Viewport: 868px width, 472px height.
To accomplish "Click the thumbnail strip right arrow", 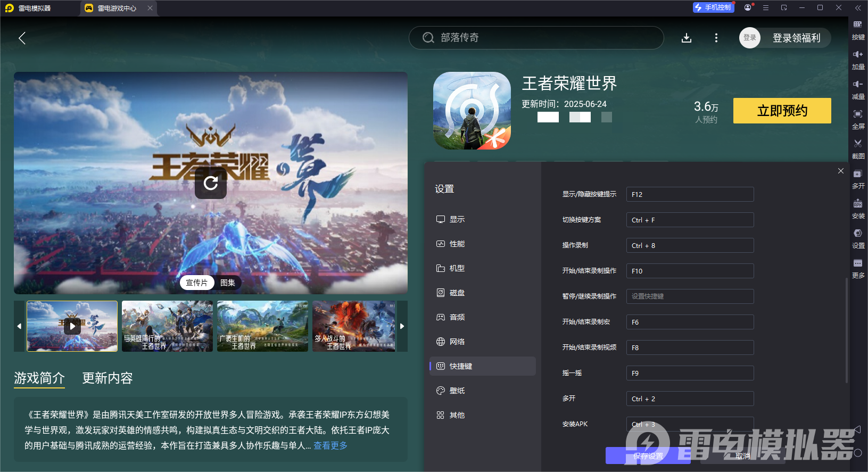I will [x=402, y=326].
